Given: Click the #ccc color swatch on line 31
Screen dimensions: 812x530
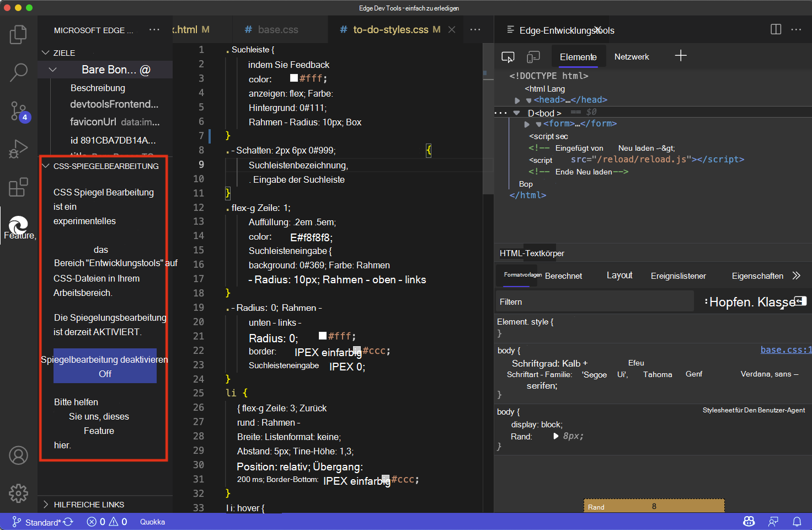Looking at the screenshot, I should click(x=386, y=479).
